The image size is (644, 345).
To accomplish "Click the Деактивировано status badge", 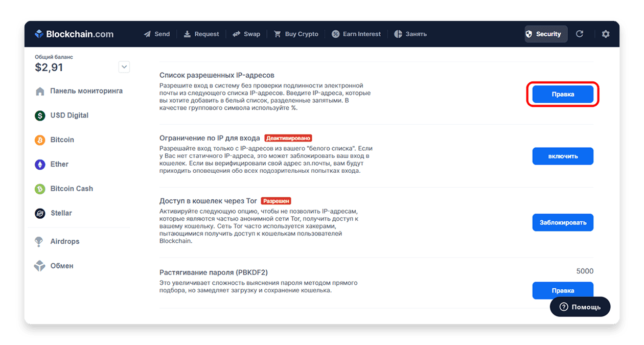I will pyautogui.click(x=288, y=138).
